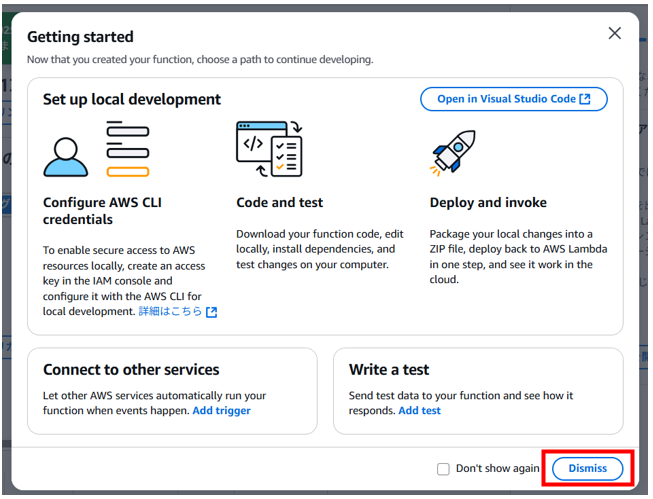Click the Don't show again label

[498, 469]
